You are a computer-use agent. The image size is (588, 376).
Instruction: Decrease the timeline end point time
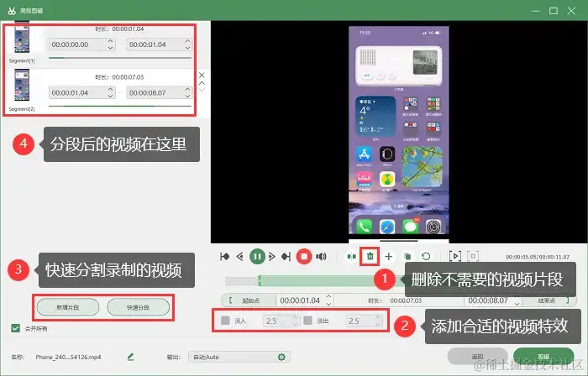(517, 304)
